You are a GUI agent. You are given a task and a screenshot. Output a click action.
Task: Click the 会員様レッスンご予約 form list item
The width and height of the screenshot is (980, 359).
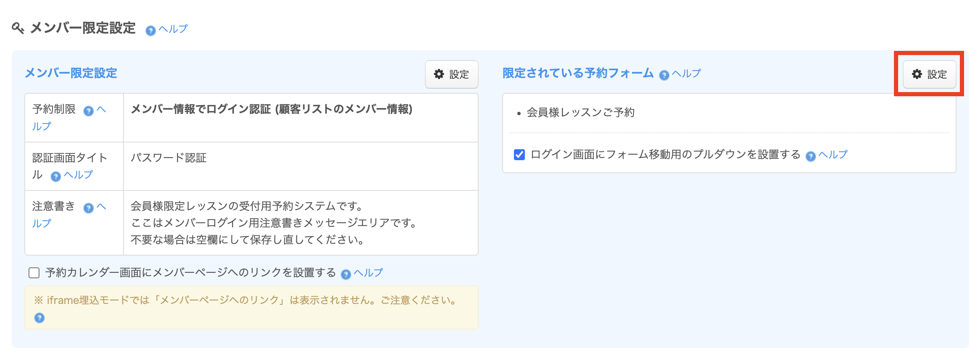point(580,113)
